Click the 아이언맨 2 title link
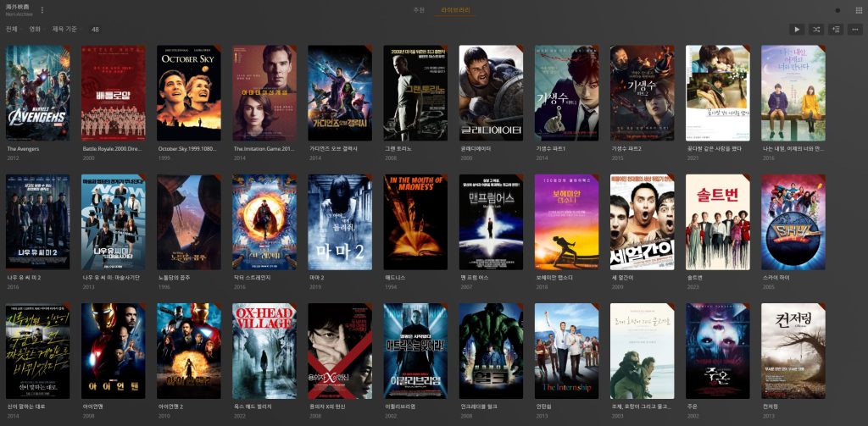This screenshot has height=426, width=868. [x=171, y=406]
